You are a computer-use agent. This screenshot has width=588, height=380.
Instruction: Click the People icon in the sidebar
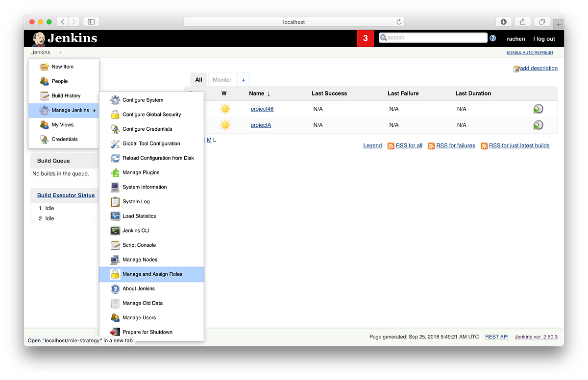tap(44, 81)
